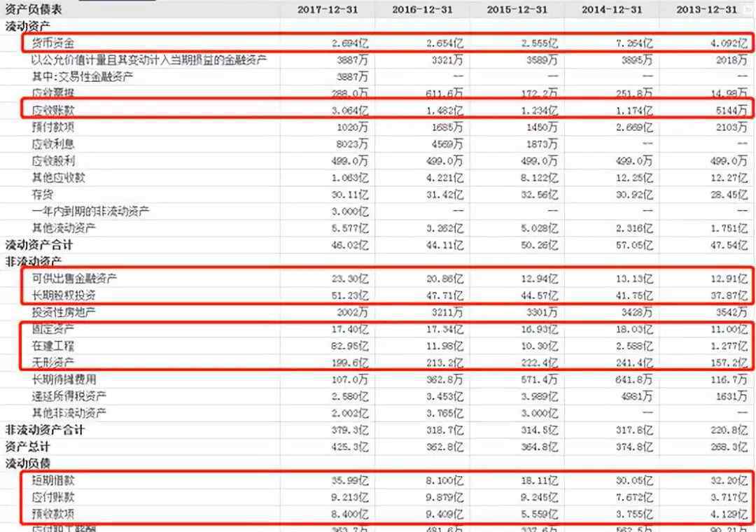Select the 在建工程 row label
756x532 pixels.
pos(53,345)
